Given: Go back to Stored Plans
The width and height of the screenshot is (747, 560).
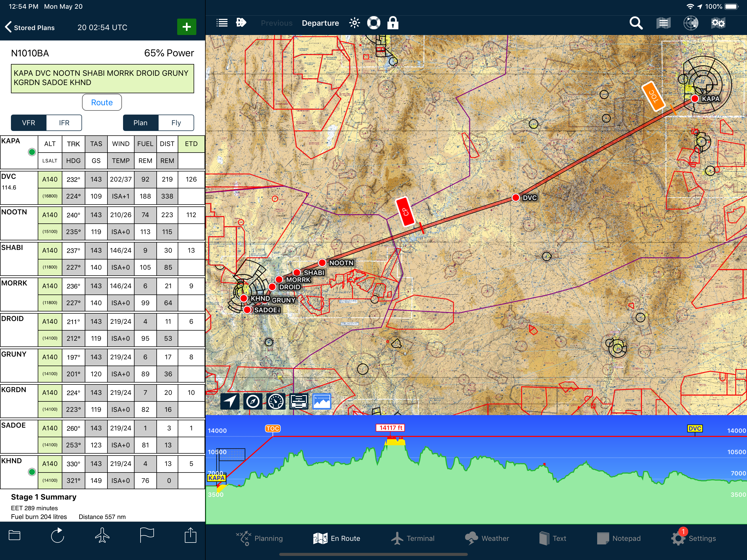Looking at the screenshot, I should (x=30, y=27).
